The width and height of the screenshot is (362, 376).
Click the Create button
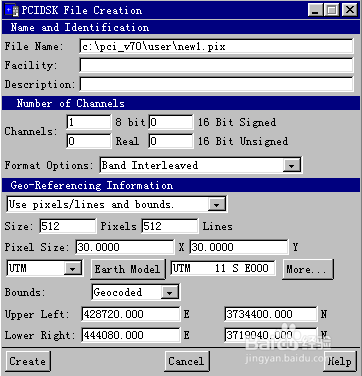(x=28, y=361)
